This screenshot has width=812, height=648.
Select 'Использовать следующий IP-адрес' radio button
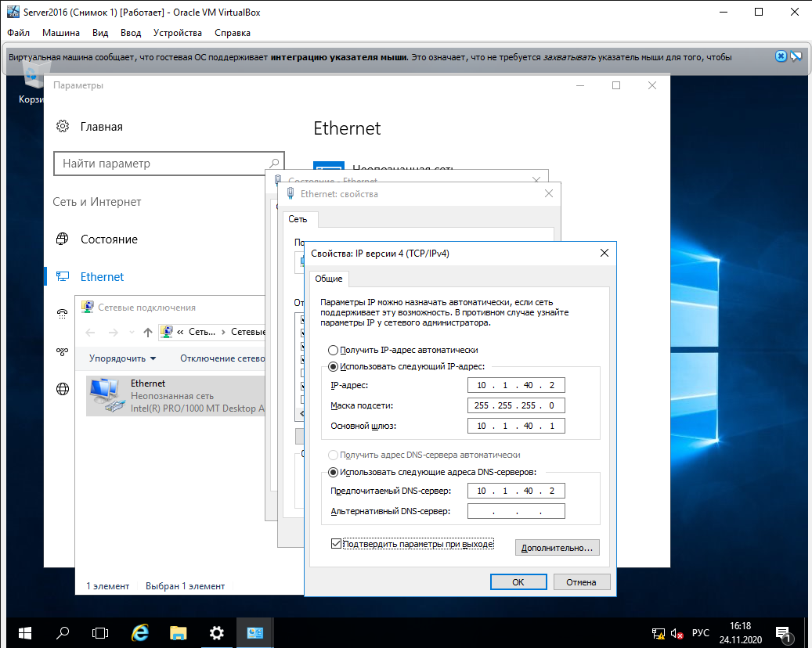[334, 366]
